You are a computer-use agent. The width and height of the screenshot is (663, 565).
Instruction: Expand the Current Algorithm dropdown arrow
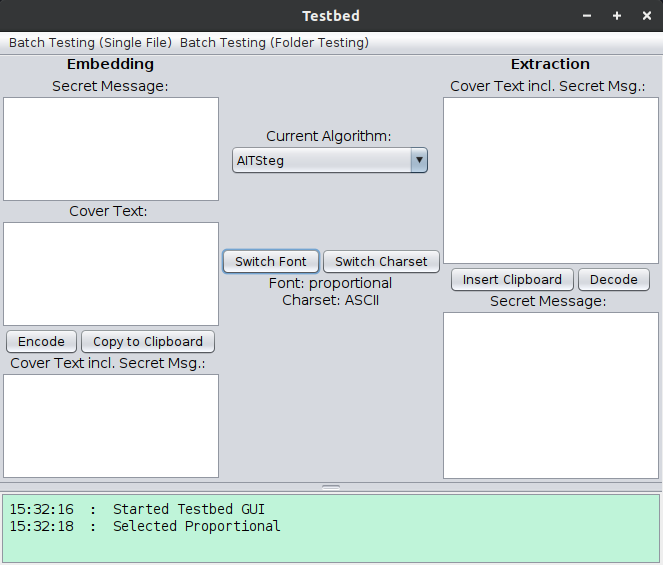click(419, 160)
